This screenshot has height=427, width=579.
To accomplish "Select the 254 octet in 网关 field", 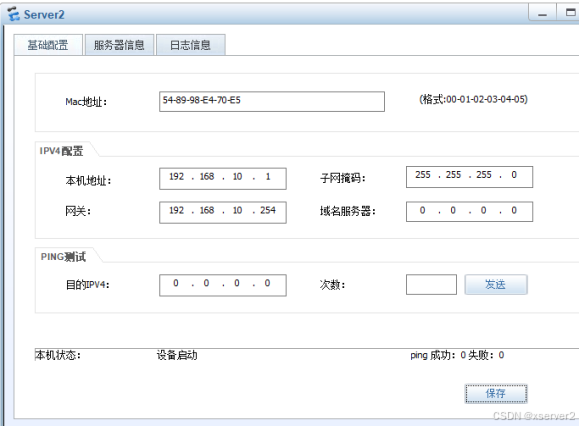I will click(x=268, y=211).
